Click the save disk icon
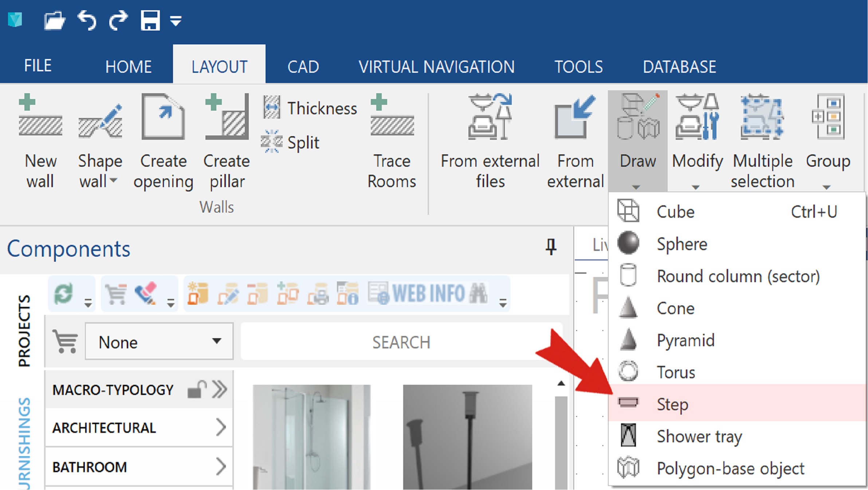This screenshot has width=868, height=490. pos(150,20)
